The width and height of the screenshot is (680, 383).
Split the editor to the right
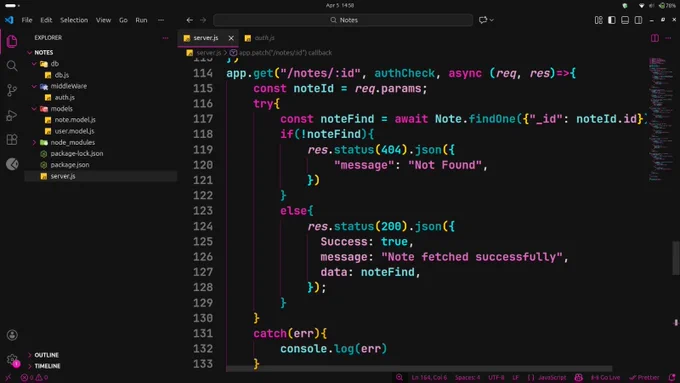[655, 38]
